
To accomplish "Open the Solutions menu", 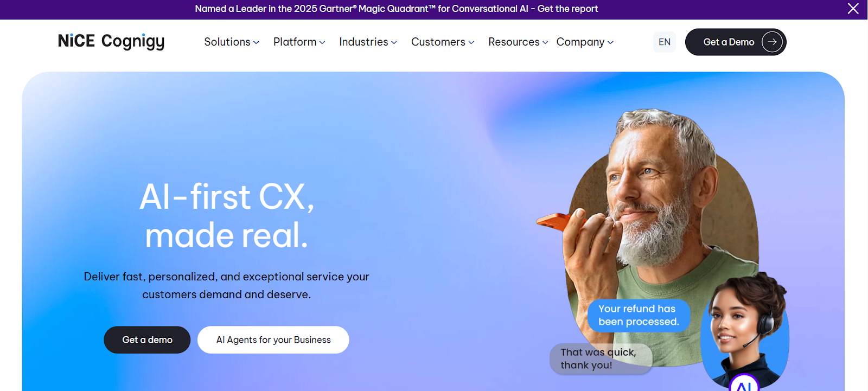I will coord(232,42).
